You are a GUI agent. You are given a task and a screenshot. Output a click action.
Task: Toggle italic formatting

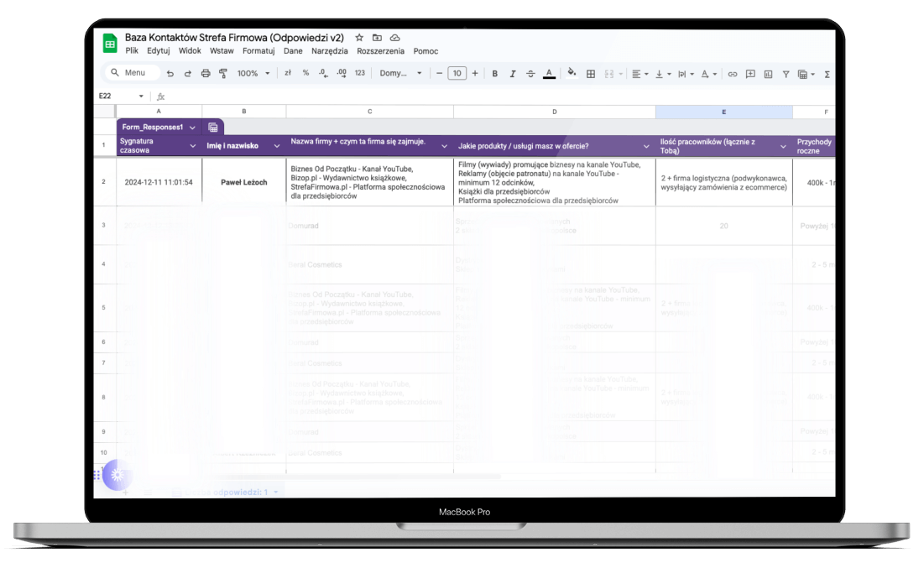click(x=513, y=74)
